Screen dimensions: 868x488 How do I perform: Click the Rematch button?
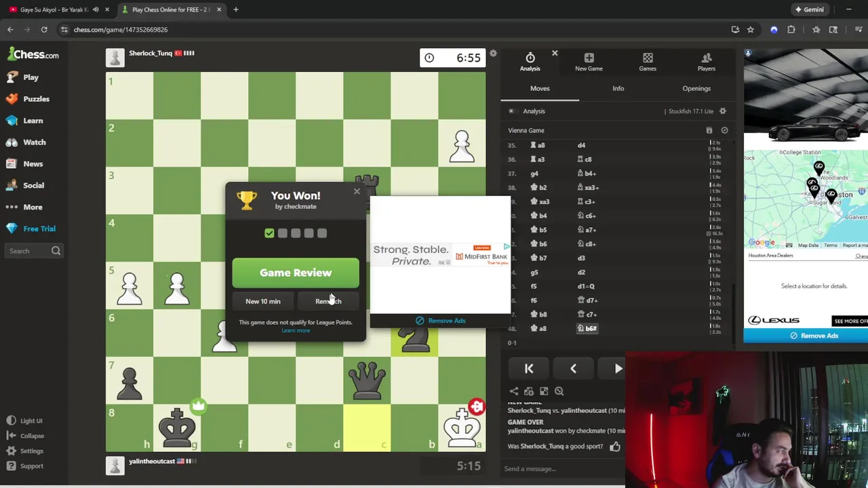[x=328, y=301]
